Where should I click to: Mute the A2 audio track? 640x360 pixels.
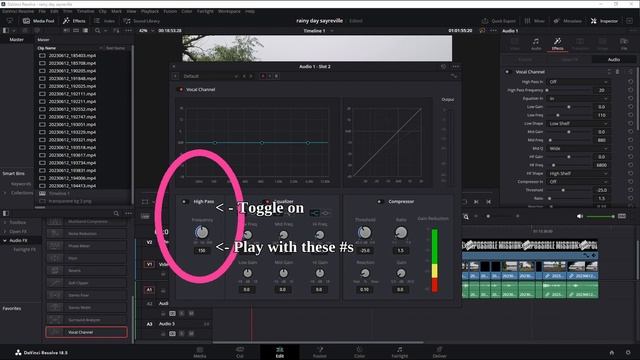click(x=190, y=313)
